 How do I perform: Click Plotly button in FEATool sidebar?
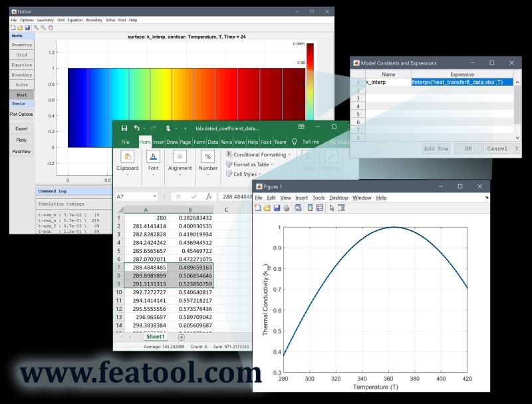pos(21,140)
